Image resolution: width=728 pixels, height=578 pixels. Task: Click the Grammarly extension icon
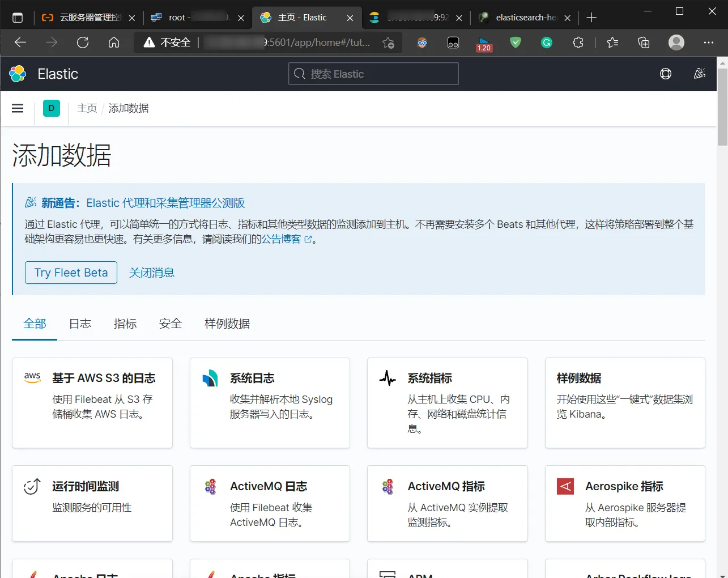(547, 42)
